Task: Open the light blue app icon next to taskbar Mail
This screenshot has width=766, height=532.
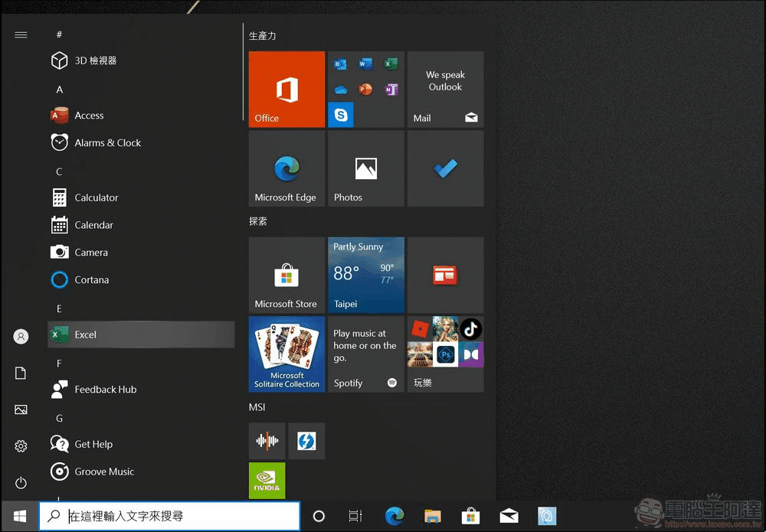Action: click(x=547, y=516)
